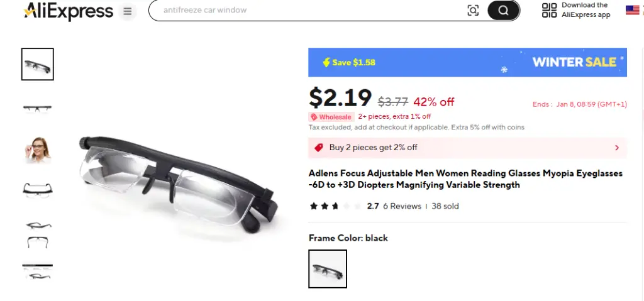Screen dimensions: 644x301
Task: Focus the antifreeze car window search field
Action: point(308,10)
